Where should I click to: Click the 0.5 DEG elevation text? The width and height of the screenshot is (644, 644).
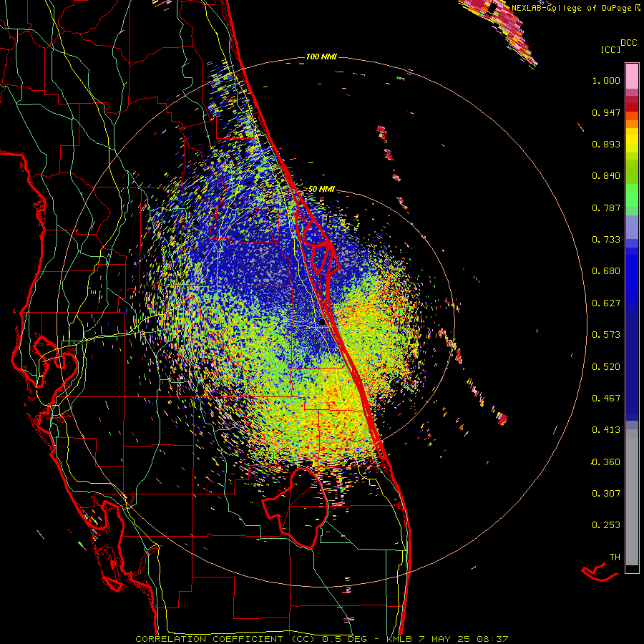pos(344,639)
